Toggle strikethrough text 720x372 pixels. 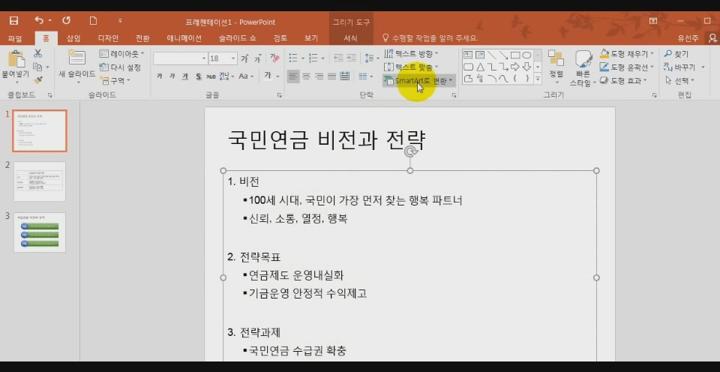click(211, 76)
